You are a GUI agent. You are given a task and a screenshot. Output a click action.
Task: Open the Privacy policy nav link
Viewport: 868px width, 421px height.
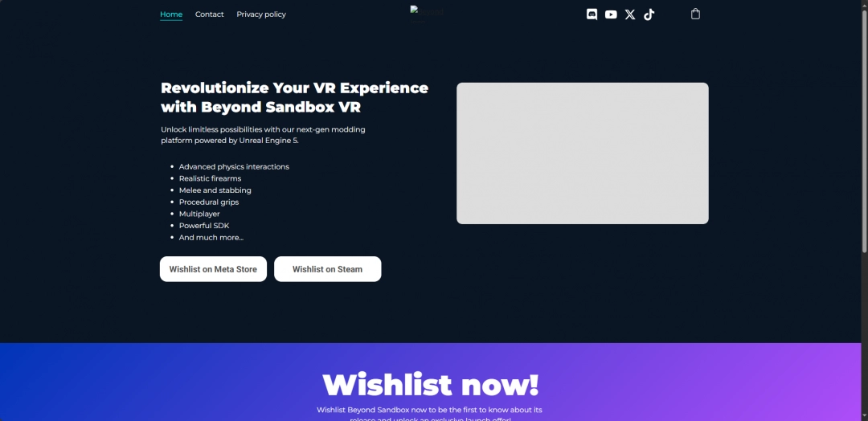261,14
